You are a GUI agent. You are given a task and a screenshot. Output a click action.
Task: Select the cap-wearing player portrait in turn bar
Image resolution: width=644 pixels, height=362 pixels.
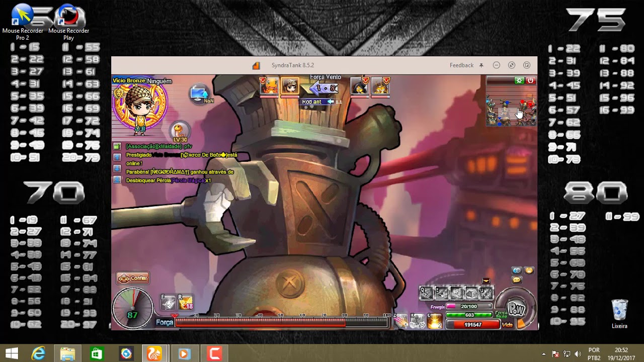(x=289, y=86)
